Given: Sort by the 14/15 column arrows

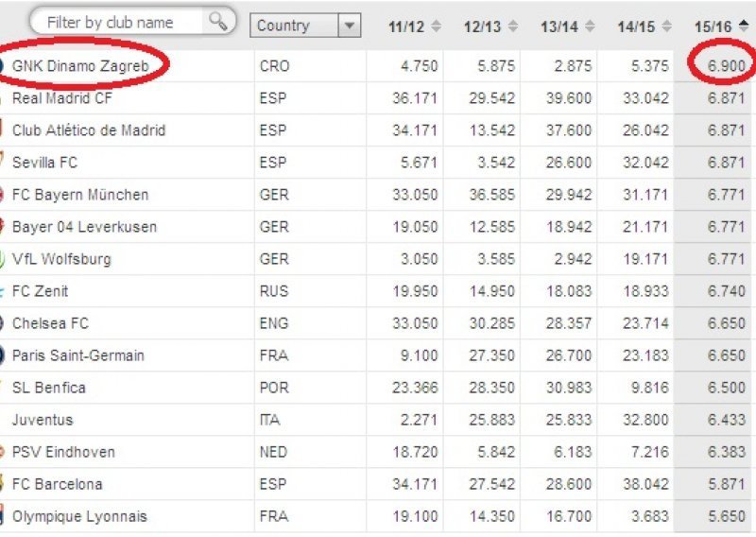Looking at the screenshot, I should click(667, 26).
